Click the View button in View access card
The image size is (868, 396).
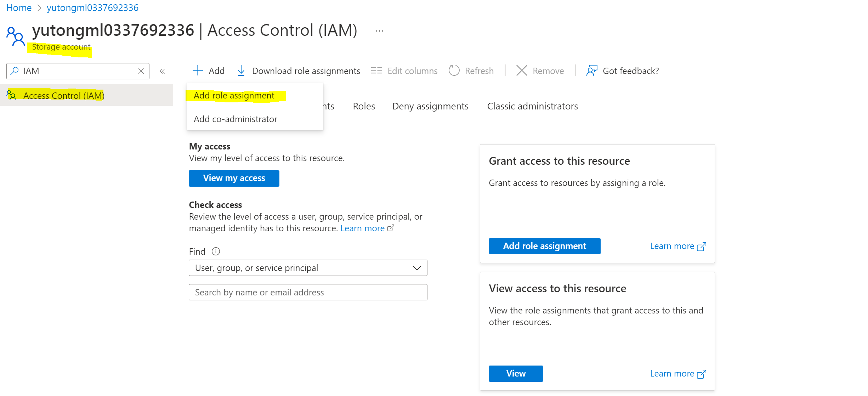click(x=516, y=374)
